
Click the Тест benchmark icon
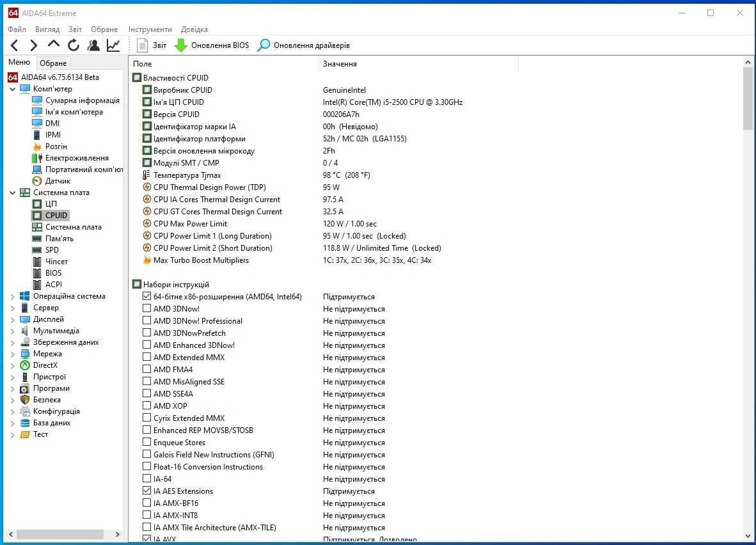tap(24, 434)
